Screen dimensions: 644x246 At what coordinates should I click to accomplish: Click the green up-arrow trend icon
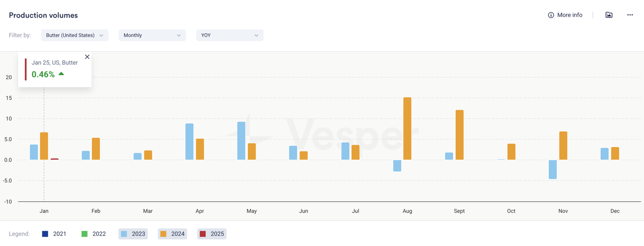point(61,74)
